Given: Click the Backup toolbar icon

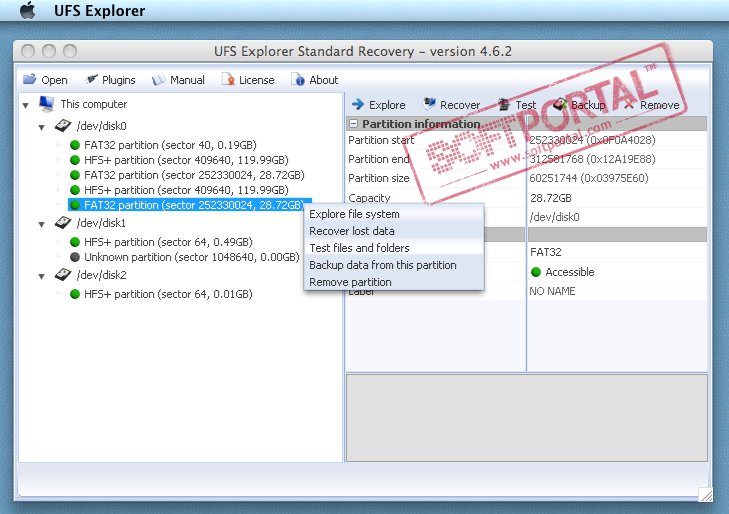Looking at the screenshot, I should pos(560,105).
